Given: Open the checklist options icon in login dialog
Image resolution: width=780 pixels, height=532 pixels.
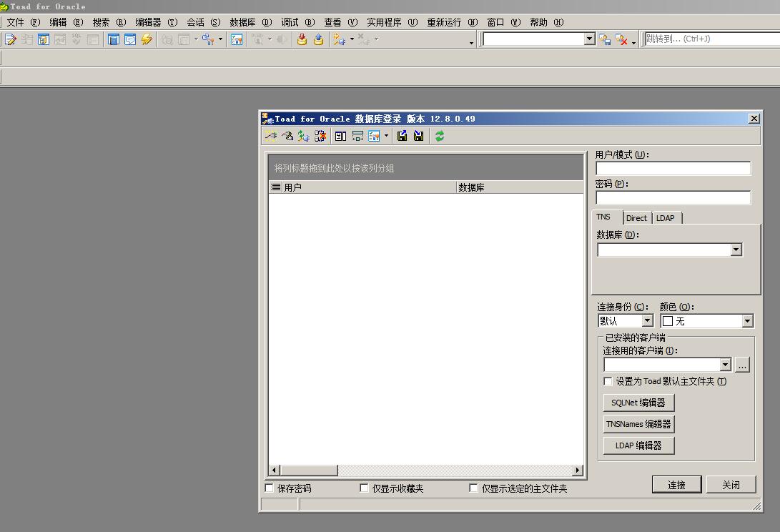Looking at the screenshot, I should pos(374,136).
